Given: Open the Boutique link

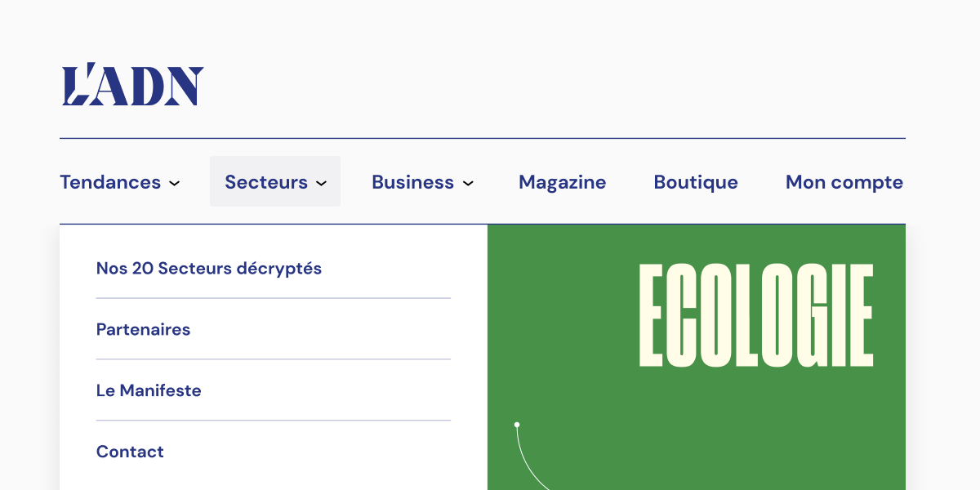Looking at the screenshot, I should click(696, 182).
